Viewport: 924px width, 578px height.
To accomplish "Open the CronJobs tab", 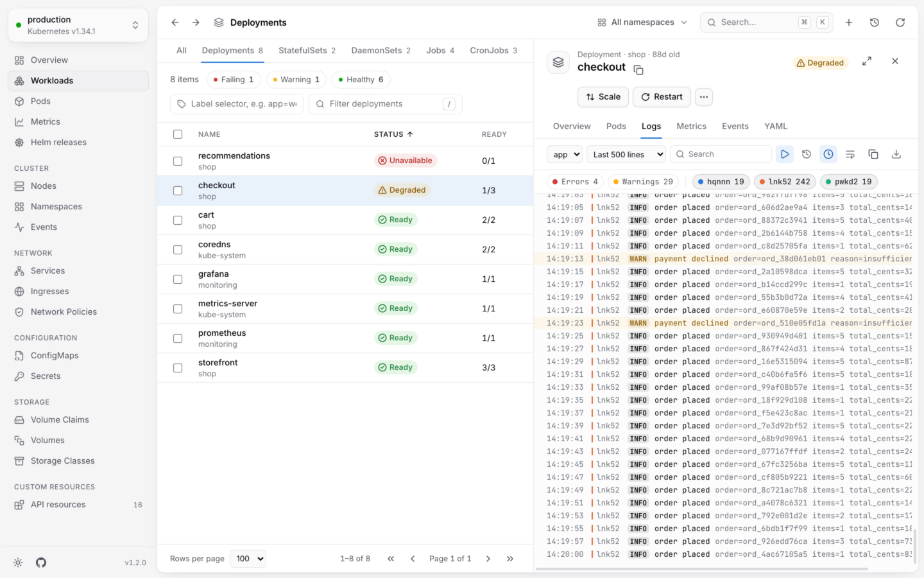I will (x=493, y=51).
